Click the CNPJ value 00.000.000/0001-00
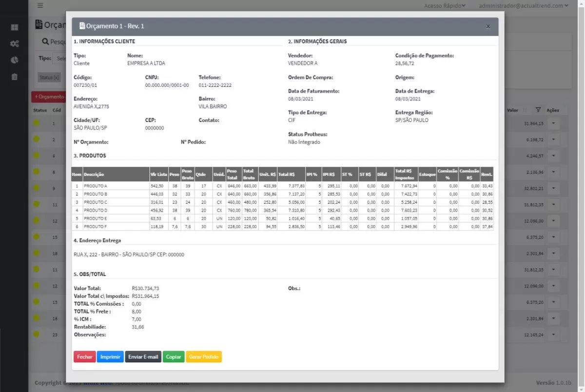The height and width of the screenshot is (392, 585). tap(167, 85)
